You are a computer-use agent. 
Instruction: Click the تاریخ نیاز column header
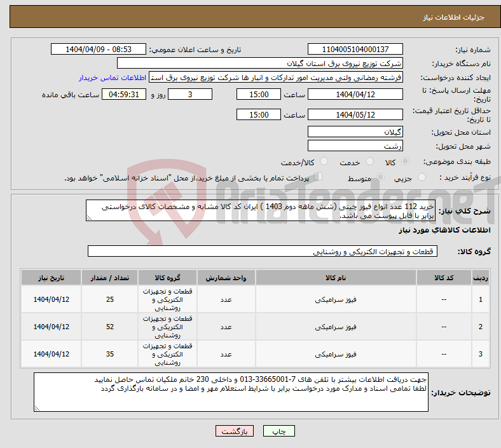point(51,278)
